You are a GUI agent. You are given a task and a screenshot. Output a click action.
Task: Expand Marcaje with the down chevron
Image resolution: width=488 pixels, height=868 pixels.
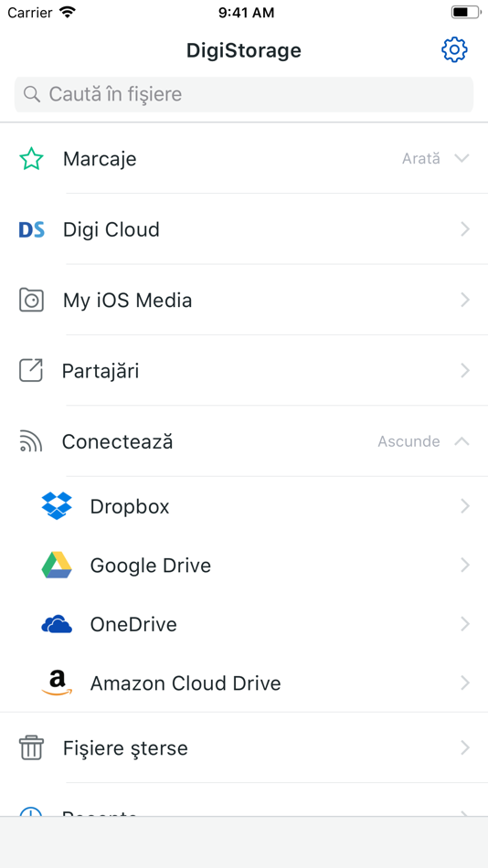click(461, 158)
